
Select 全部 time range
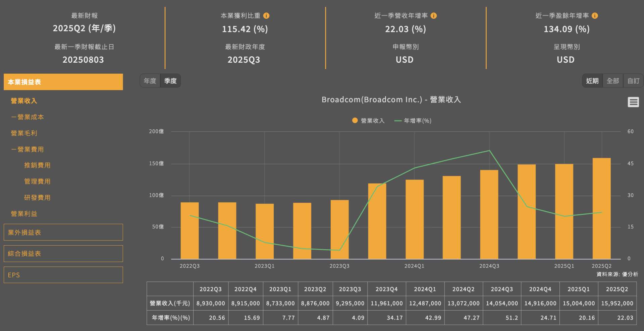coord(613,81)
